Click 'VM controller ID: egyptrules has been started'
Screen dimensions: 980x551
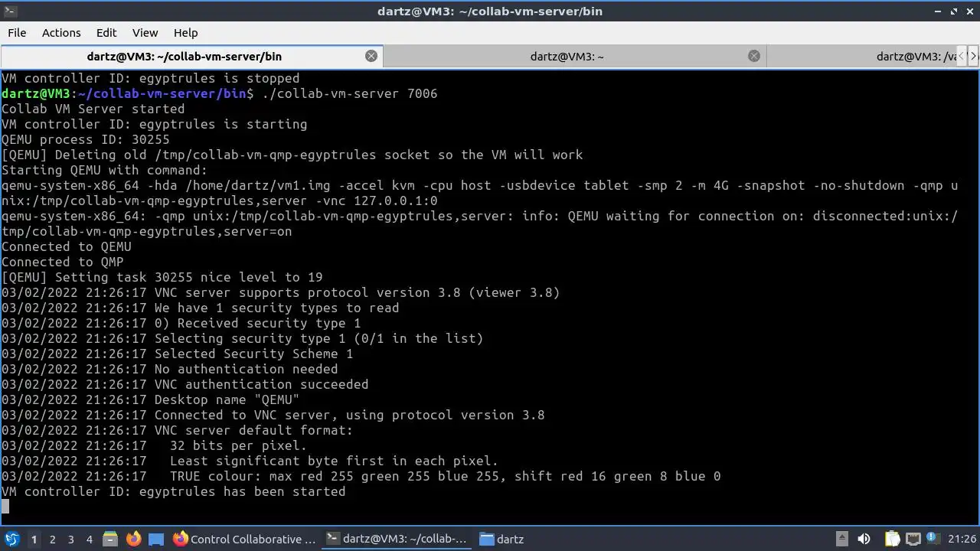click(174, 491)
